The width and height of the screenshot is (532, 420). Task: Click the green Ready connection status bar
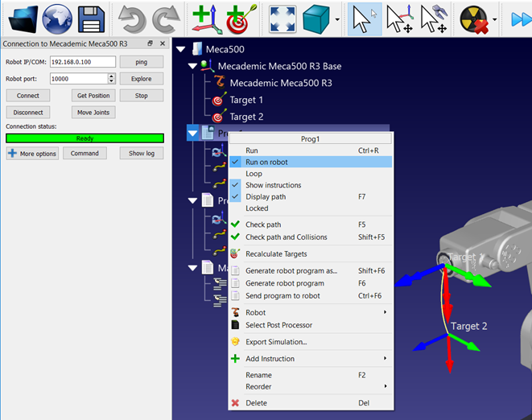[85, 138]
